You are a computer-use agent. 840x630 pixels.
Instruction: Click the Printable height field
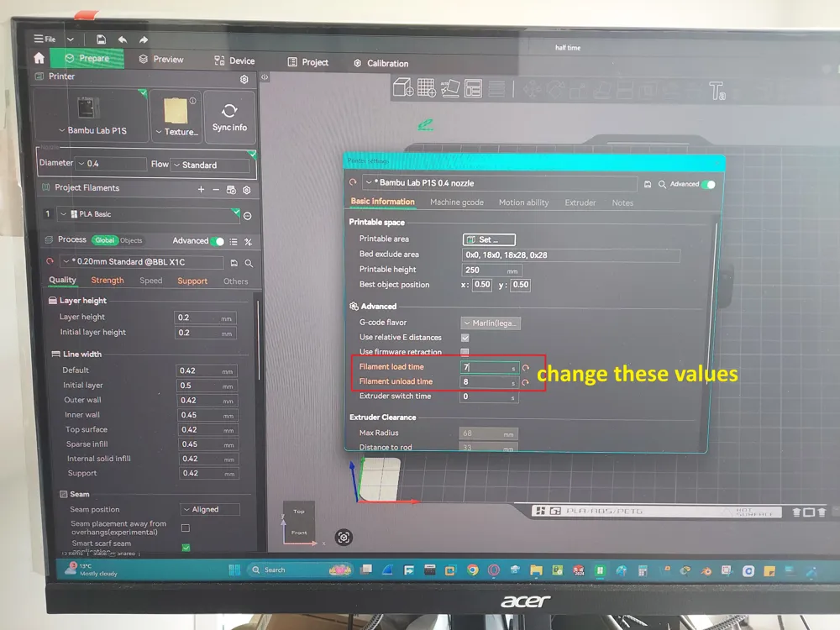pyautogui.click(x=491, y=270)
